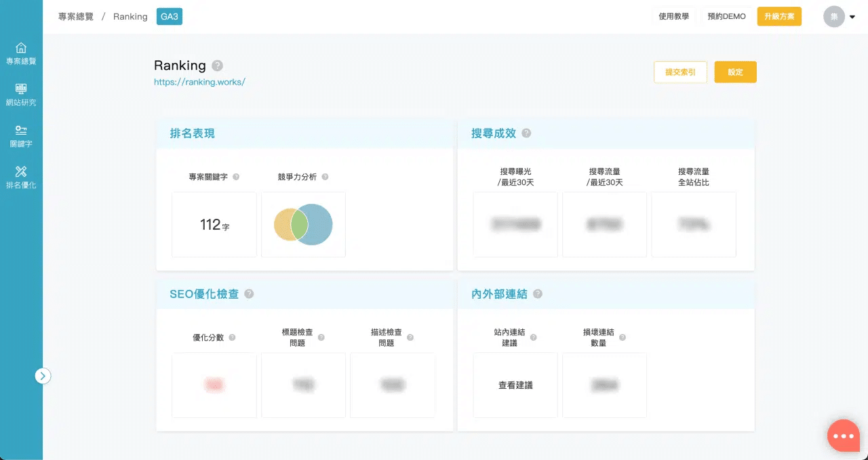Viewport: 868px width, 460px height.
Task: Open 網站研究 sidebar icon
Action: 21,90
